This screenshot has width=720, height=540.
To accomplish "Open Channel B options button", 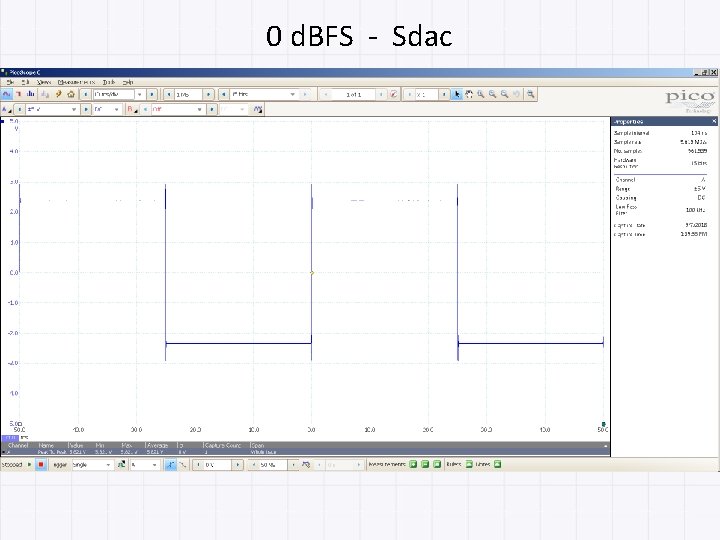I will 132,109.
